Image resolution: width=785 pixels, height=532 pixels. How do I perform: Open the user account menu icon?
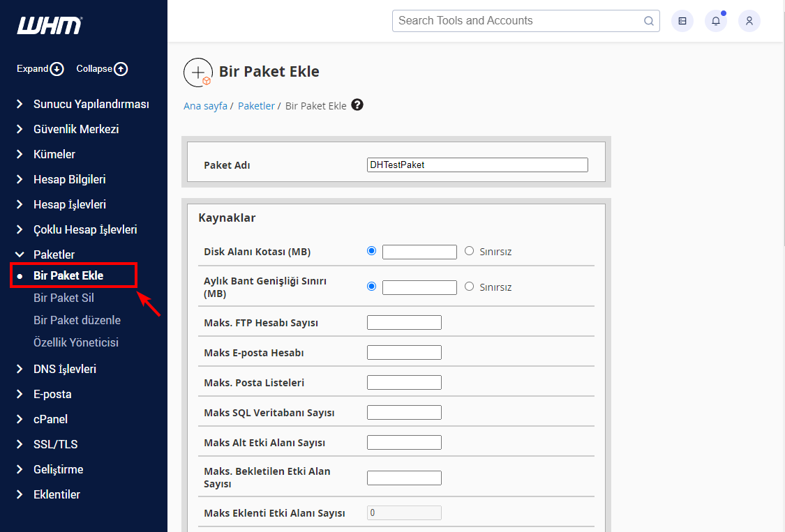coord(749,21)
